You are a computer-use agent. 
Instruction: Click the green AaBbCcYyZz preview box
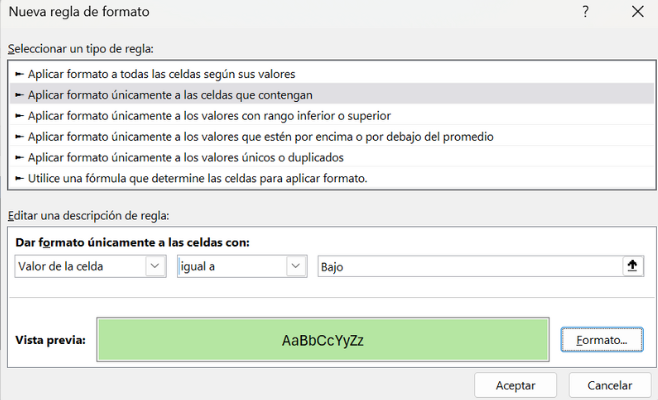[x=323, y=340]
